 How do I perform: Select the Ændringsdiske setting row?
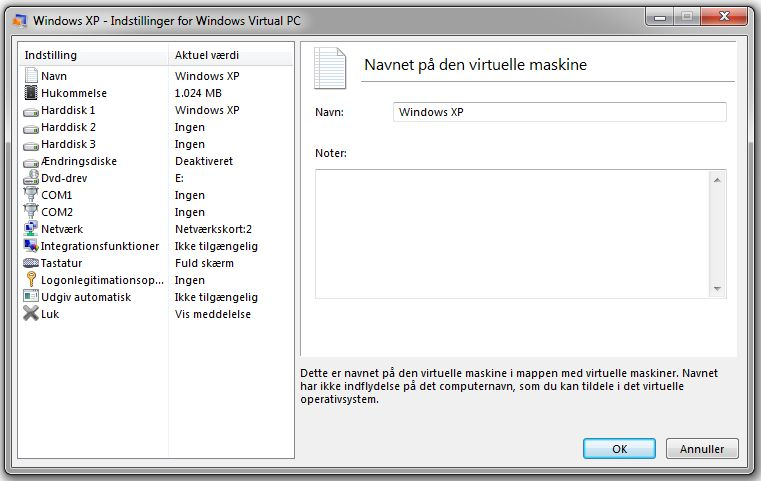click(x=156, y=161)
